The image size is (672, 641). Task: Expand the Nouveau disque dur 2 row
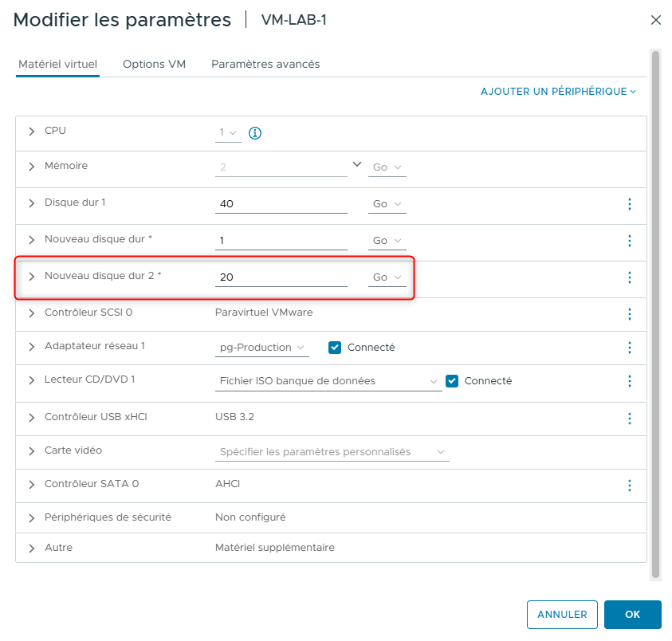point(32,277)
